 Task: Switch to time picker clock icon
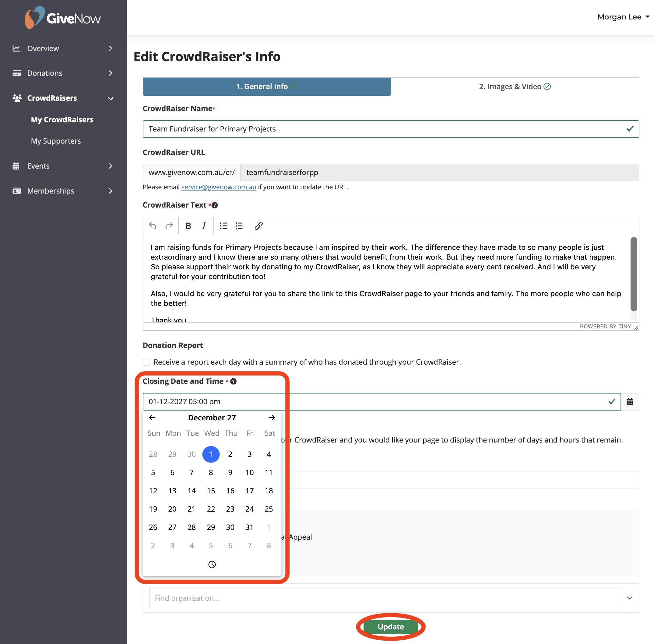point(212,564)
